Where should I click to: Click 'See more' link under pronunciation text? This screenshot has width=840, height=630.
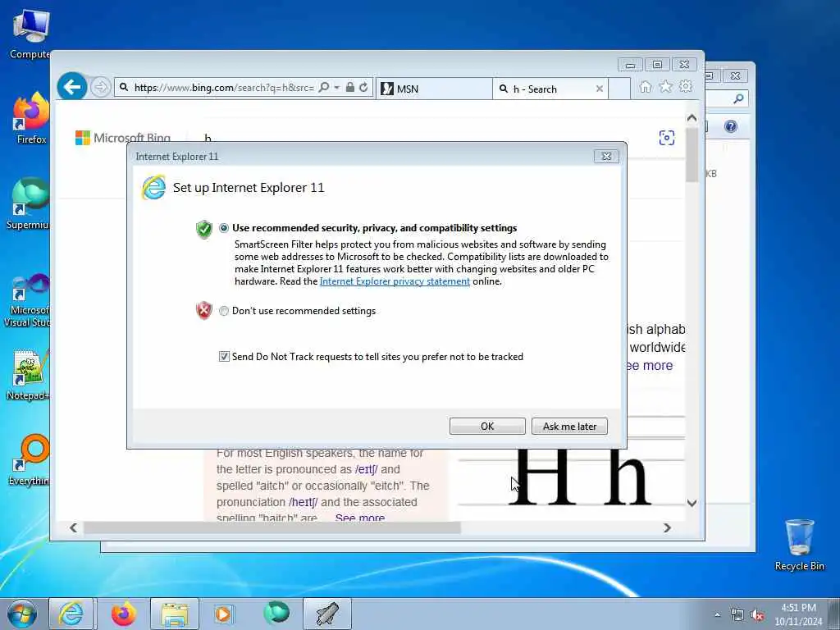click(x=359, y=518)
